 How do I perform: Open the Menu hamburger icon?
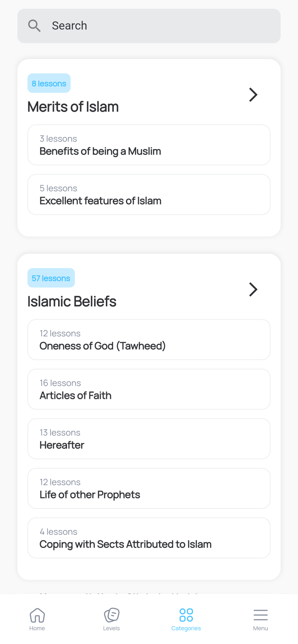click(261, 615)
